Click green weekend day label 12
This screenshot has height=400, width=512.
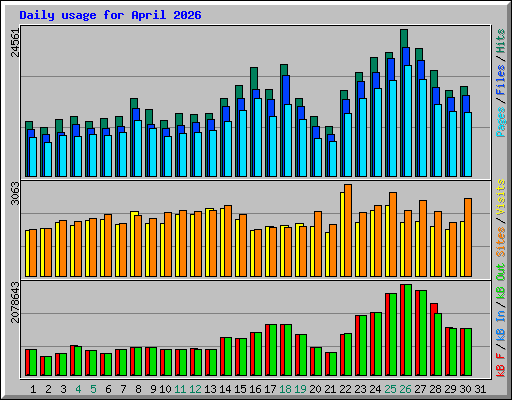(x=195, y=389)
